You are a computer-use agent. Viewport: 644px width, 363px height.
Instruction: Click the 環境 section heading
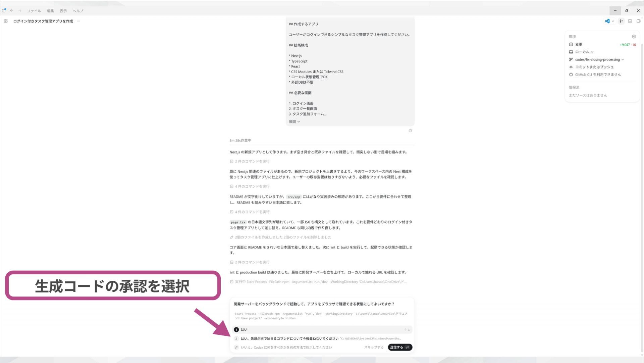(572, 37)
